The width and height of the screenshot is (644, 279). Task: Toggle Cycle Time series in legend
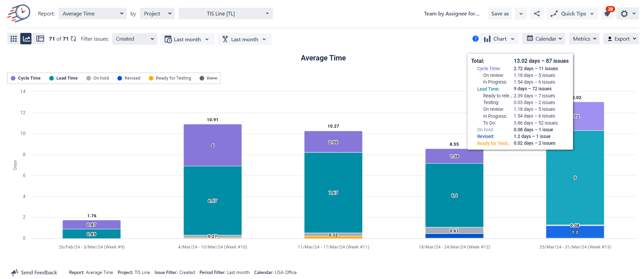pyautogui.click(x=26, y=78)
